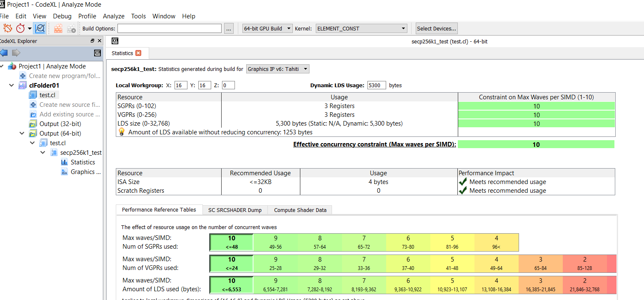The height and width of the screenshot is (300, 644).
Task: Click the Output (64-bit) folder icon
Action: pyautogui.click(x=33, y=134)
